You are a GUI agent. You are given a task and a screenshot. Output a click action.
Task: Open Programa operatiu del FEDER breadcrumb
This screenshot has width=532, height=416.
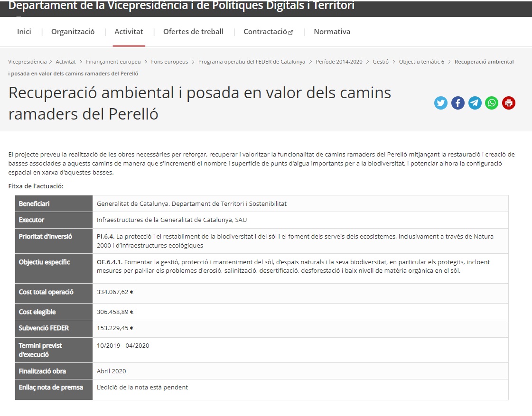pyautogui.click(x=252, y=62)
